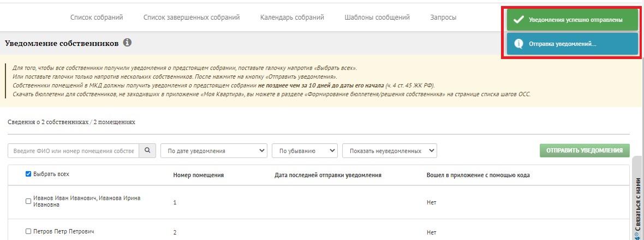Click Вошел в приложение с помощью кода header
The width and height of the screenshot is (644, 240).
478,175
